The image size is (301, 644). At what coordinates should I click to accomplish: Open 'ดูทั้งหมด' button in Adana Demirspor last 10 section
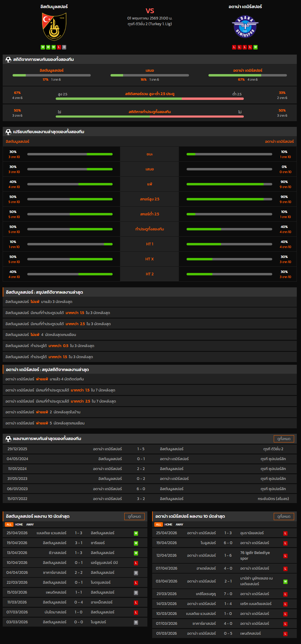pyautogui.click(x=284, y=517)
